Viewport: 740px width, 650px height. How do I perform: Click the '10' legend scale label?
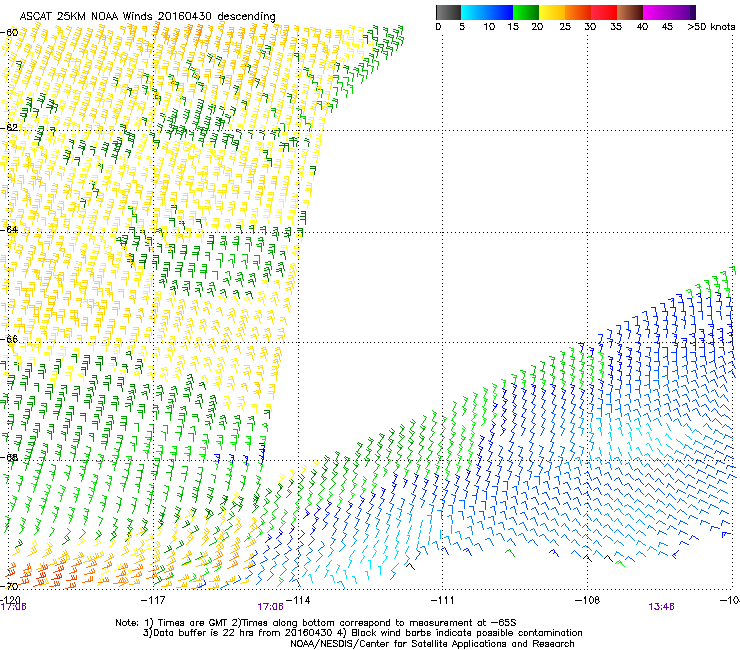click(x=489, y=26)
